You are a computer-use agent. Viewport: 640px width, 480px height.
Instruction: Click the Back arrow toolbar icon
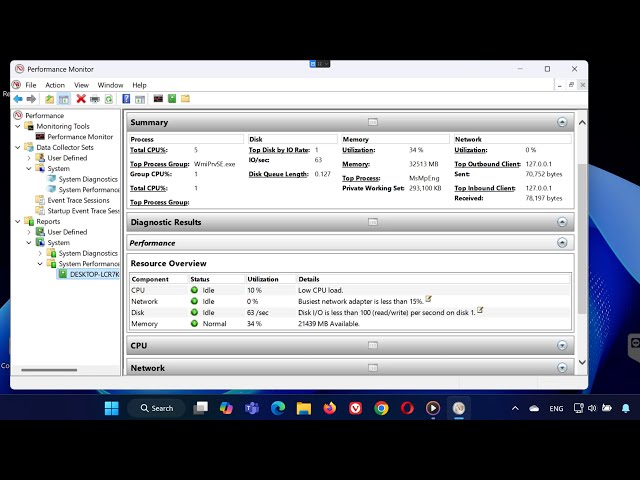pos(18,99)
